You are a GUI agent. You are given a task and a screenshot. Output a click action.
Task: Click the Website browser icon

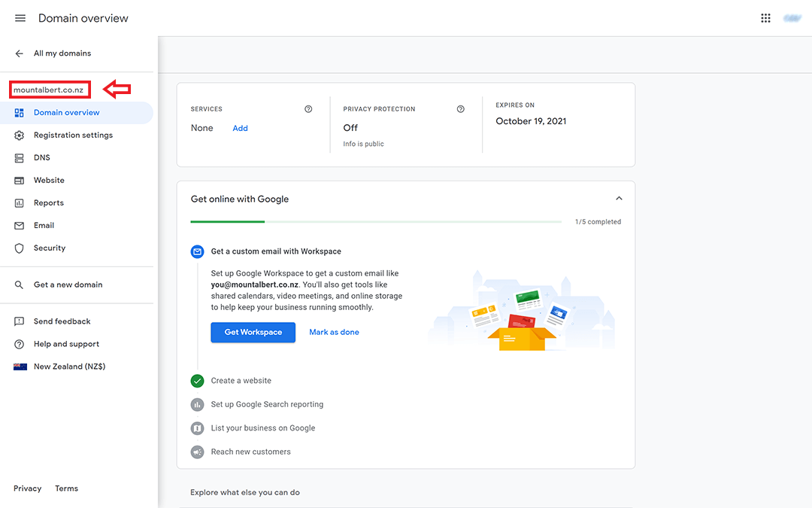click(19, 181)
